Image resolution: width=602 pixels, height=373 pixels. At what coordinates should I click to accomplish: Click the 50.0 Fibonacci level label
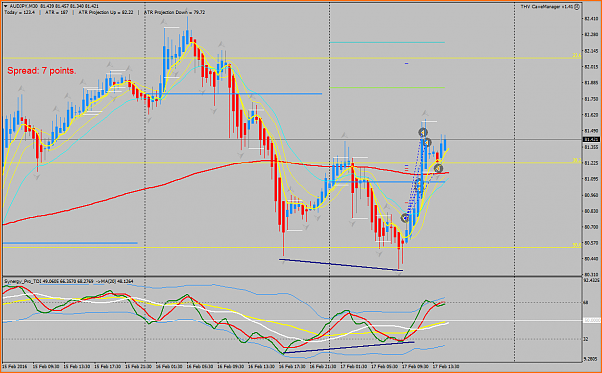pyautogui.click(x=577, y=245)
